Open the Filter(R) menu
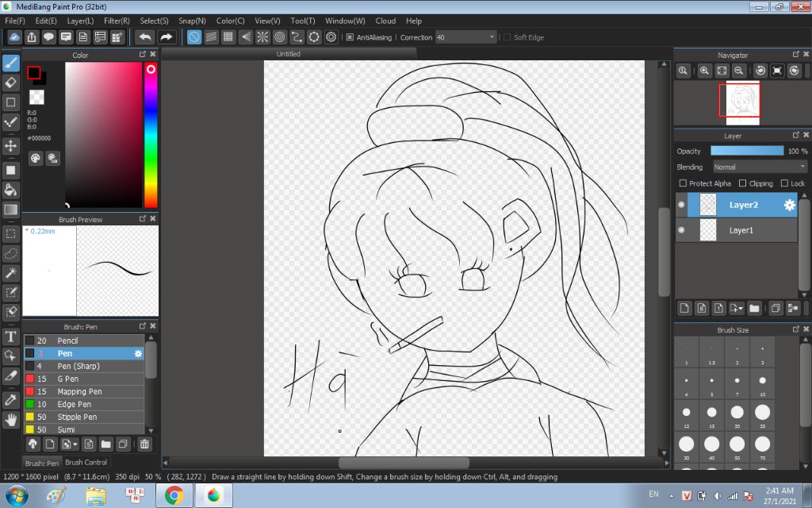 pos(117,21)
